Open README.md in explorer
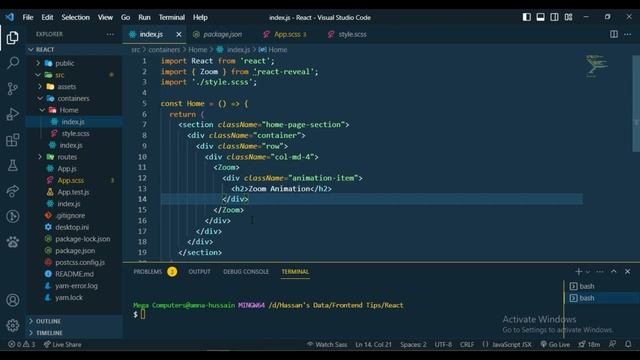640x360 pixels. tap(74, 274)
